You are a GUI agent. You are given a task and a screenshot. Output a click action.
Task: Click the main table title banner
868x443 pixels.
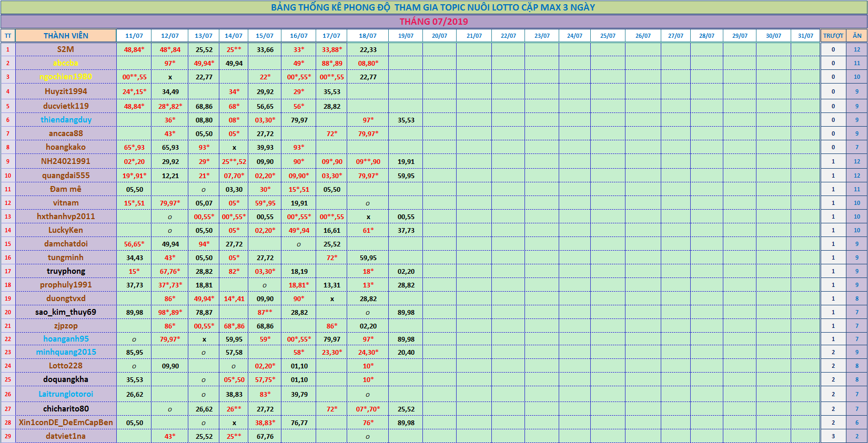click(433, 7)
